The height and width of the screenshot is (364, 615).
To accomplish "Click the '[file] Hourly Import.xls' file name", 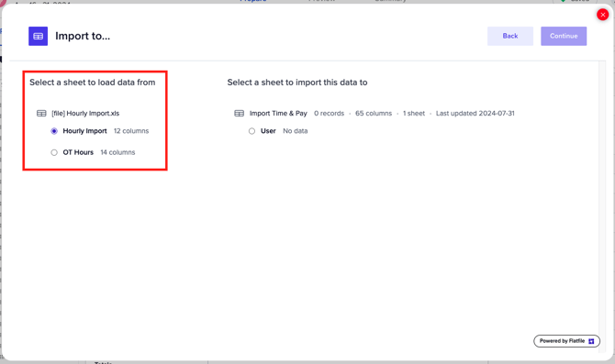I will [85, 114].
